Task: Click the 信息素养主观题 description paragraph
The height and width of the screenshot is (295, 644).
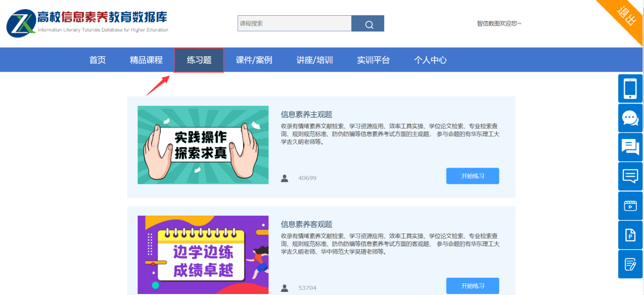Action: [390, 134]
